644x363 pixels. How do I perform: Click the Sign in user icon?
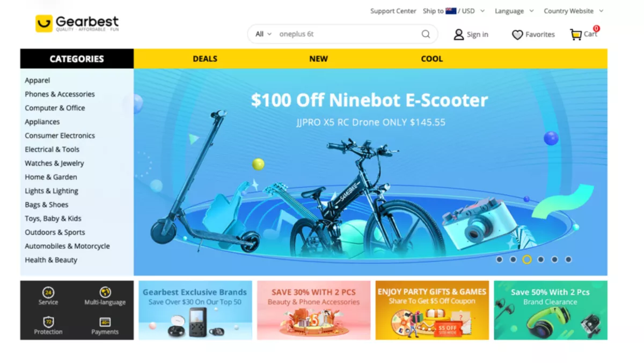(458, 34)
